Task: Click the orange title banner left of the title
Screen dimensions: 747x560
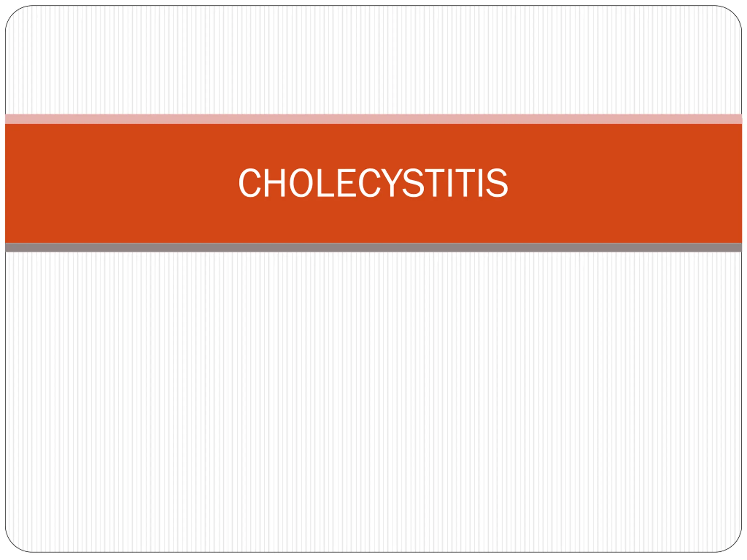Action: (x=122, y=183)
